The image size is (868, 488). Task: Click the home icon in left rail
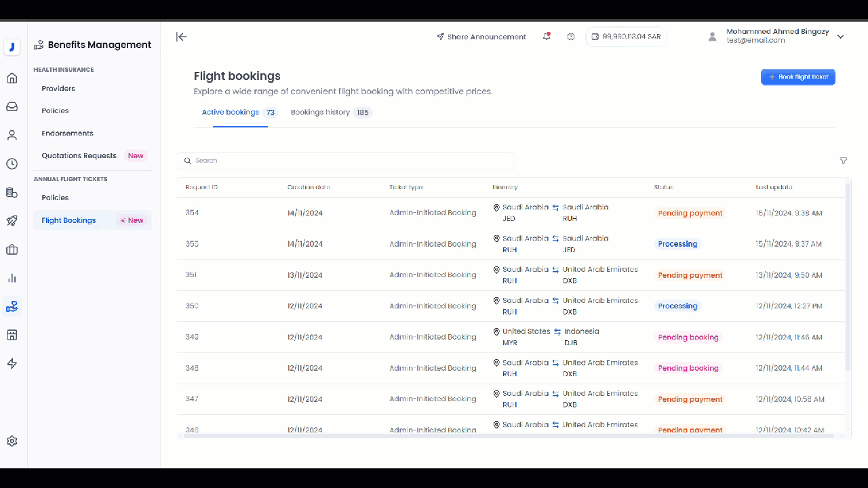click(12, 78)
